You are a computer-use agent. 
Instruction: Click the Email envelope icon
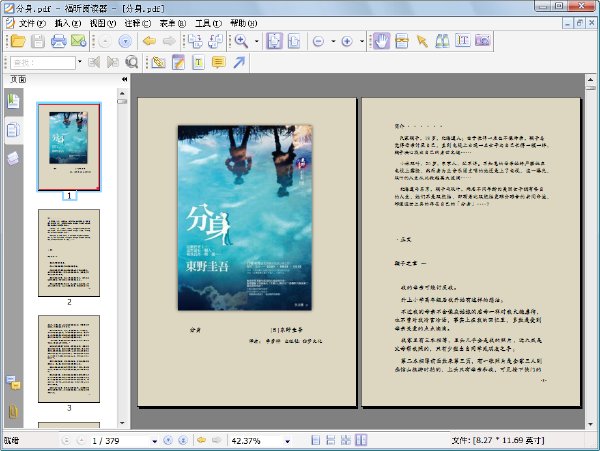coord(78,41)
